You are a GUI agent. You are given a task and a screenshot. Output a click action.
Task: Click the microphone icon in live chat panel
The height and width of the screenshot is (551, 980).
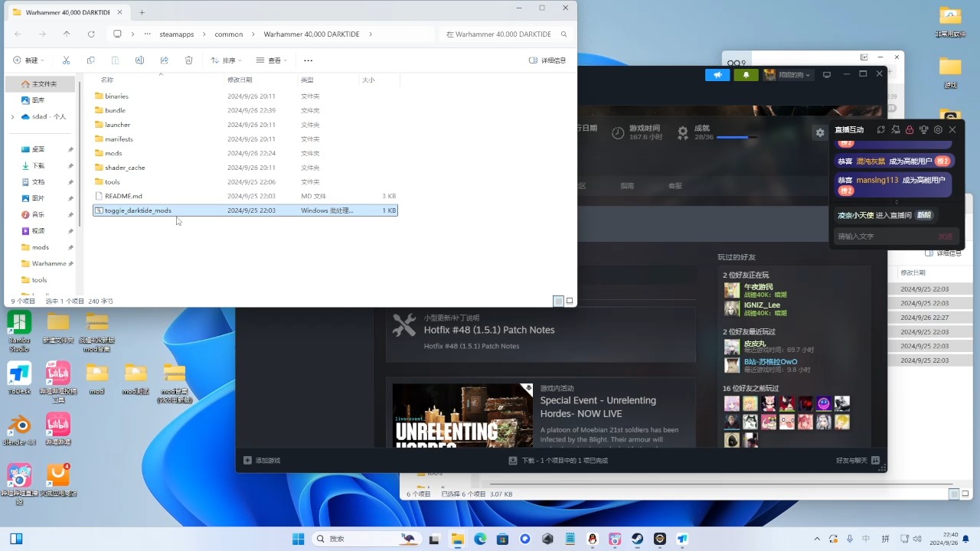[x=924, y=130]
